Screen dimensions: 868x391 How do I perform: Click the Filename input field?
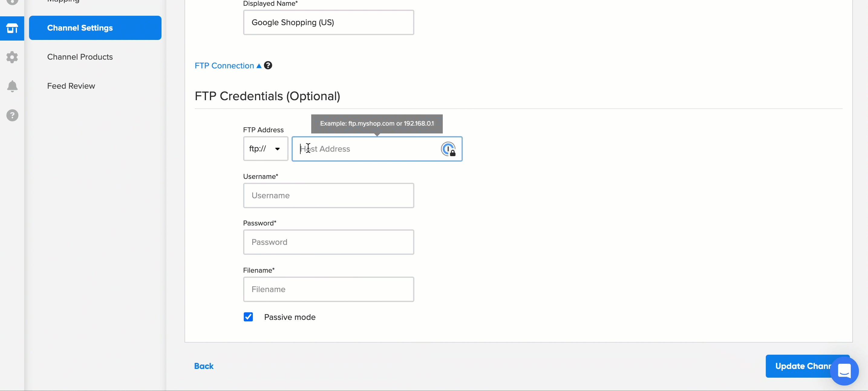[328, 289]
